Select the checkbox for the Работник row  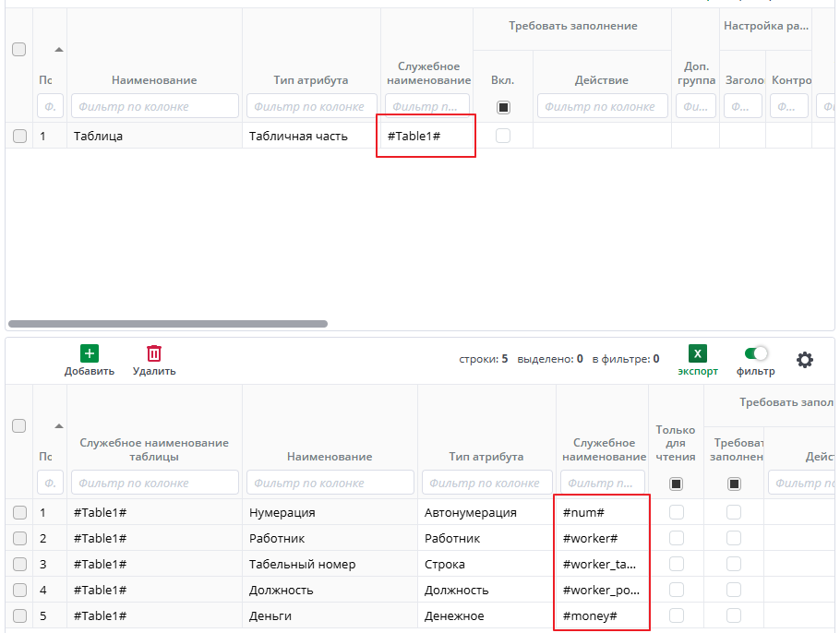pyautogui.click(x=19, y=538)
